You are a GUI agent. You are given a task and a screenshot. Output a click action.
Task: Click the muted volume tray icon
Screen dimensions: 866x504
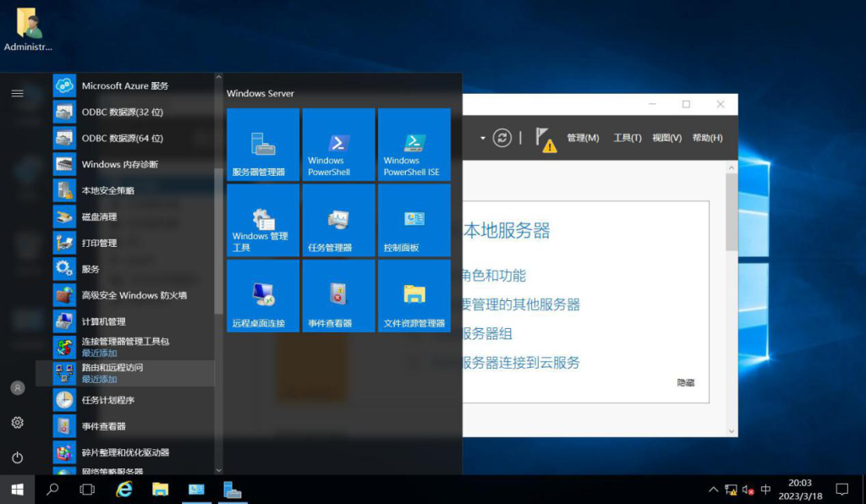[748, 490]
